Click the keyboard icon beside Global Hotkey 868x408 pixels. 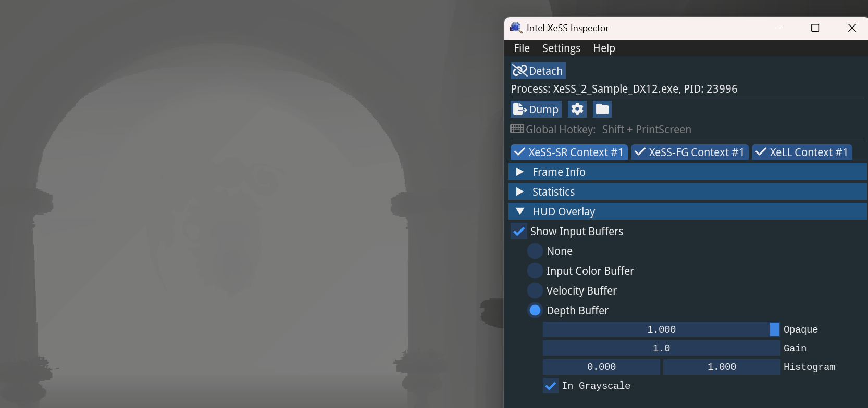tap(517, 129)
